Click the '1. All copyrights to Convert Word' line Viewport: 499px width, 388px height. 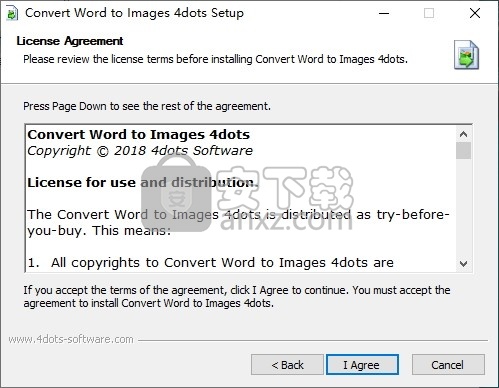tap(211, 263)
